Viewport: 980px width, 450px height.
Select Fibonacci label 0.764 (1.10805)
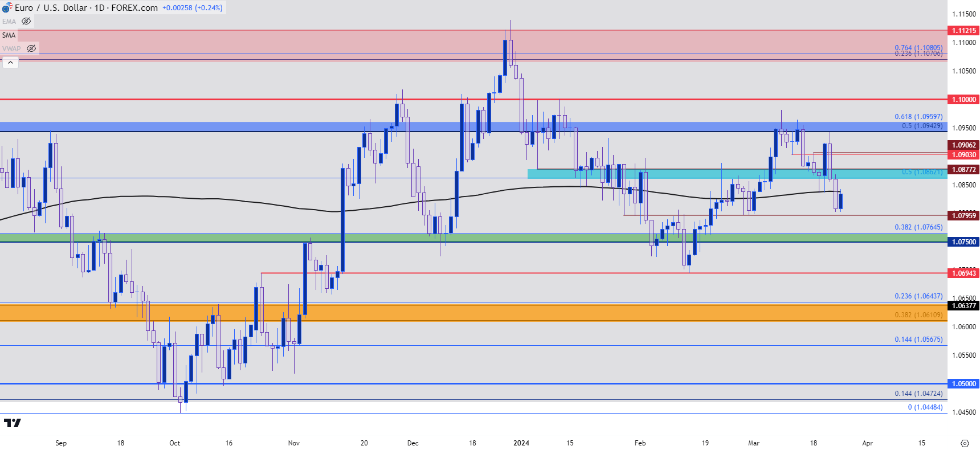[x=918, y=48]
